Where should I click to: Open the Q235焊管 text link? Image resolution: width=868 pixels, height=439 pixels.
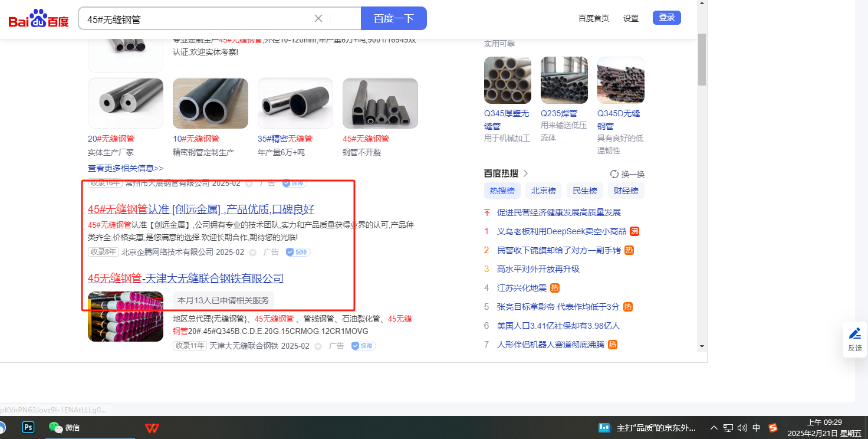pyautogui.click(x=559, y=113)
